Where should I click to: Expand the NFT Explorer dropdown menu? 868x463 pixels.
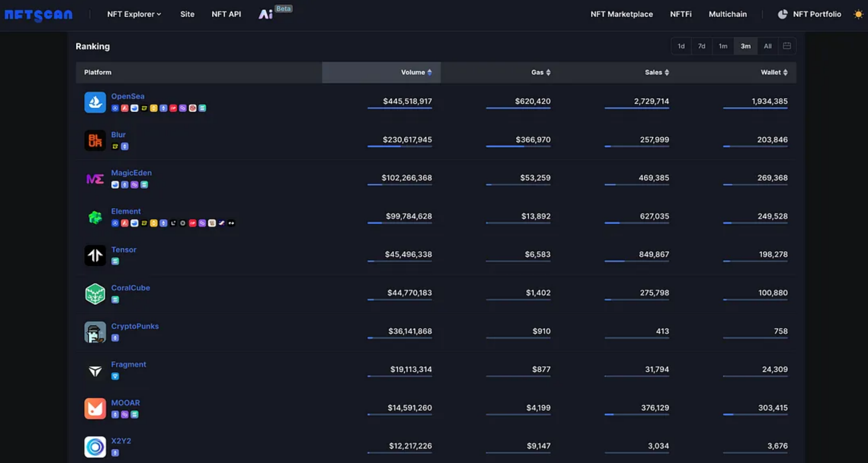134,14
